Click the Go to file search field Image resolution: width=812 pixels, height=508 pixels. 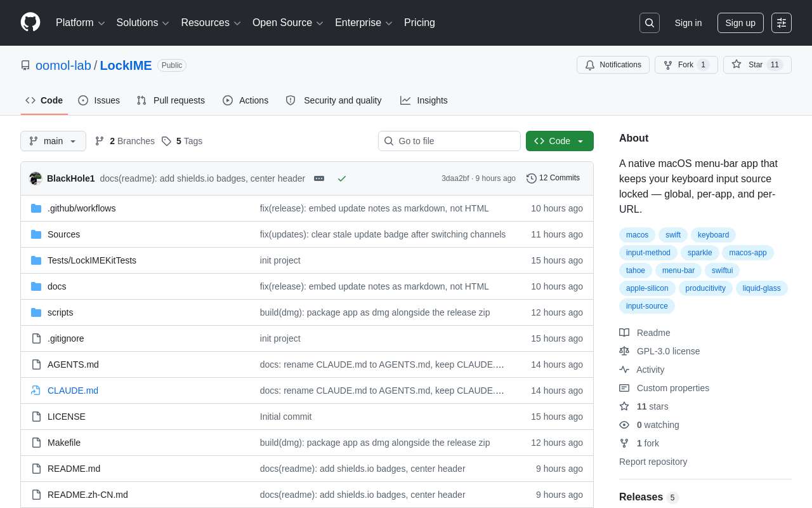click(x=449, y=141)
